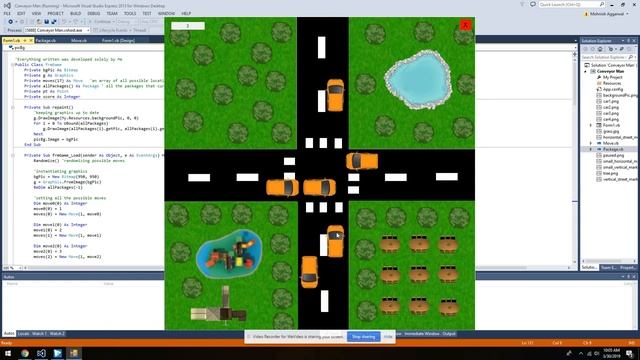Switch to the Form1.vb [Design] tab
640x360 pixels.
(x=118, y=40)
